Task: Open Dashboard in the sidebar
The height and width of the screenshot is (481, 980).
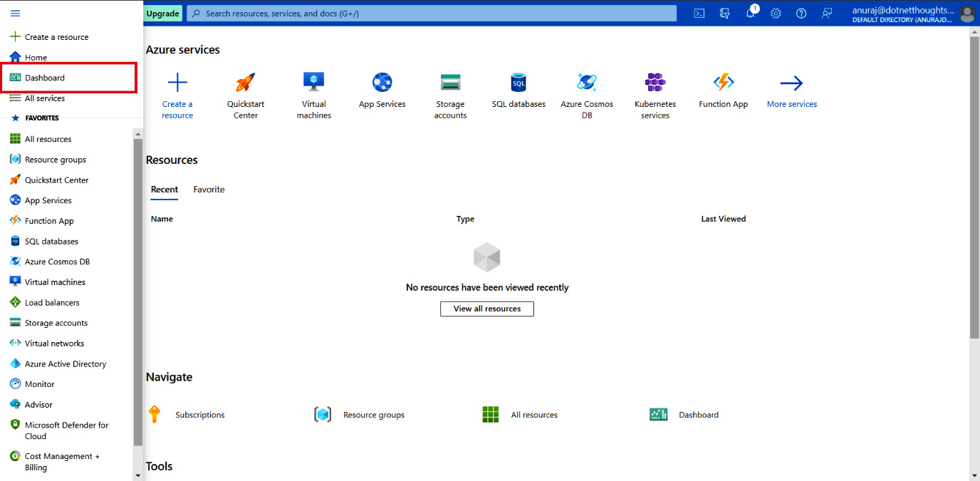Action: 37,78
